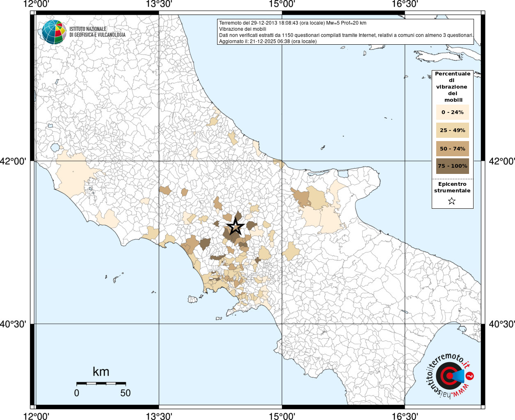Image resolution: width=515 pixels, height=420 pixels.
Task: Click the 'km' label above the scale bar
Action: tap(101, 372)
